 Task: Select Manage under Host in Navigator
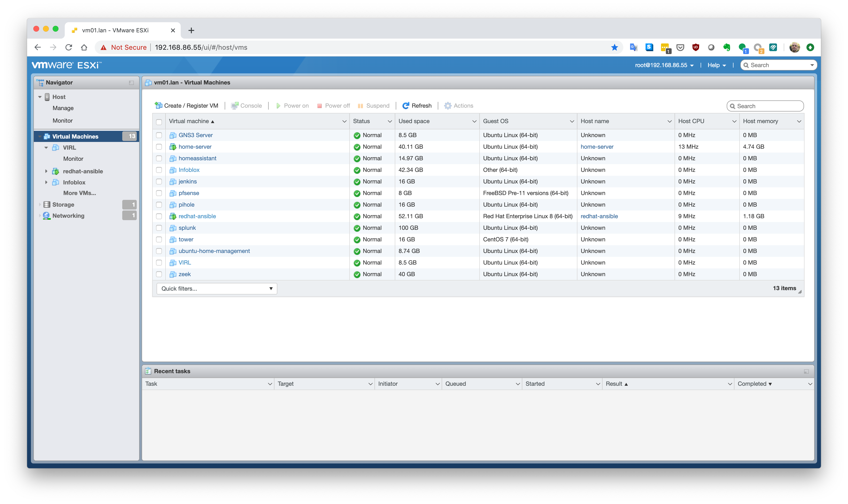pyautogui.click(x=63, y=108)
